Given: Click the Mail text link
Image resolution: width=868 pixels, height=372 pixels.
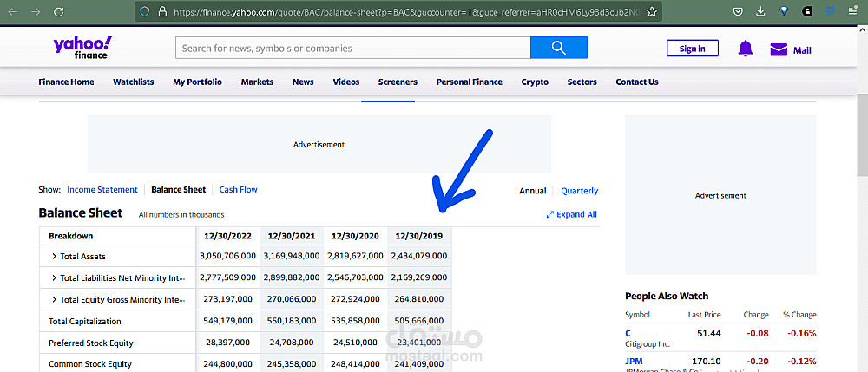Looking at the screenshot, I should (x=802, y=50).
